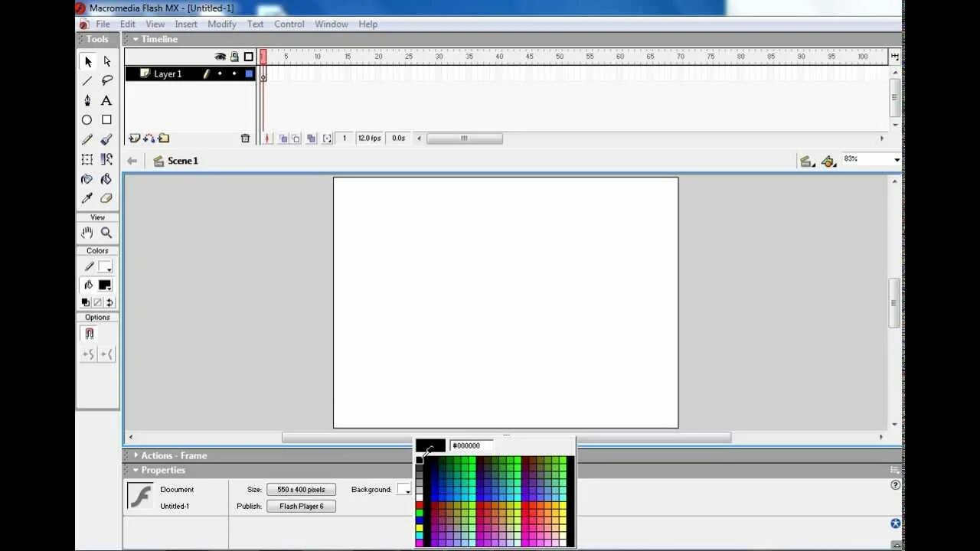Lock all layers
Screen dimensions: 980x551
click(x=234, y=57)
